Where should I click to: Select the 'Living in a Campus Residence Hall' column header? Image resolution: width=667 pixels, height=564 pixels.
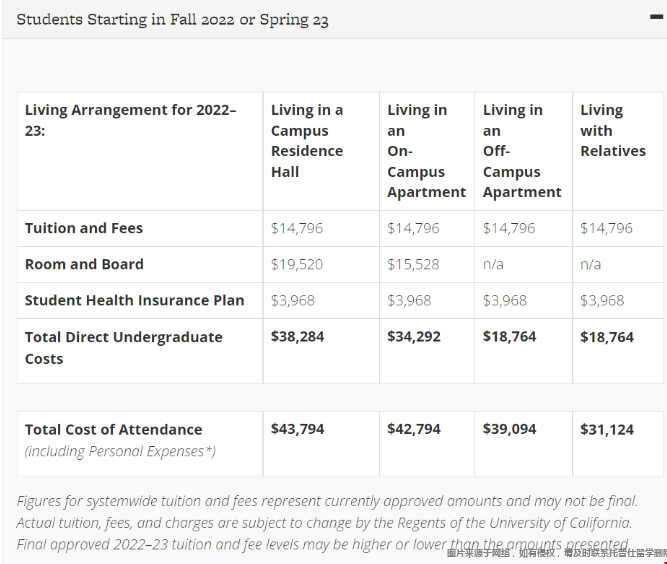point(307,140)
